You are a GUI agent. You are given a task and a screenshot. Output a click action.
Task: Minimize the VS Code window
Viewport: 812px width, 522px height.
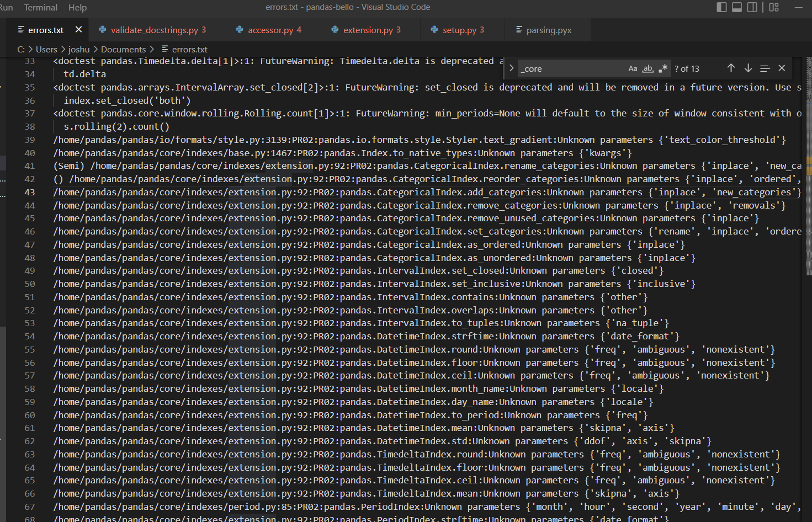coord(799,7)
